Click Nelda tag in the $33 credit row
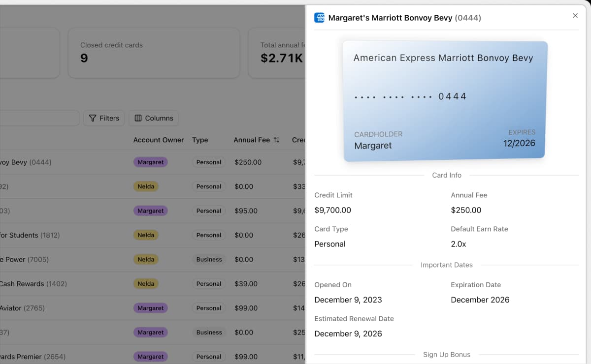Image resolution: width=591 pixels, height=364 pixels. pos(146,186)
